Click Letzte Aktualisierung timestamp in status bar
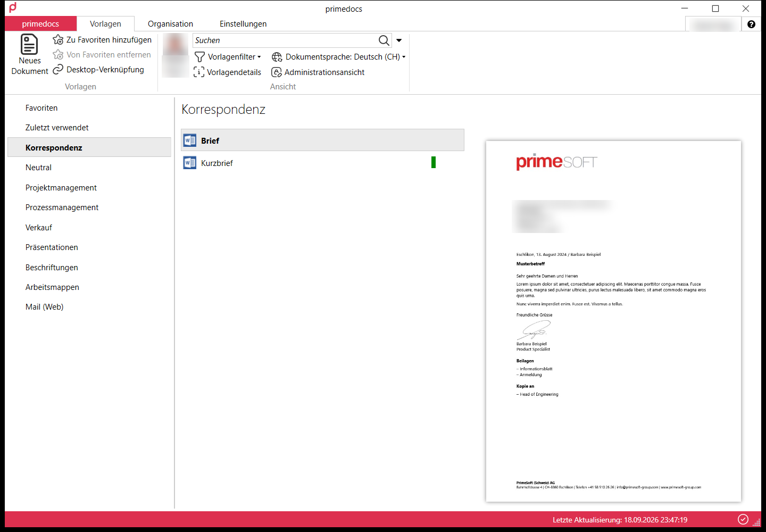This screenshot has height=532, width=766. pyautogui.click(x=620, y=520)
